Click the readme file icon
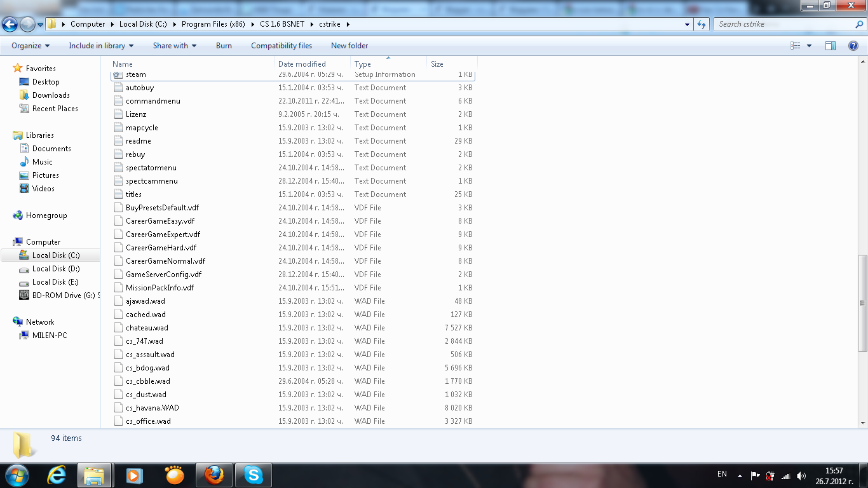The height and width of the screenshot is (488, 868). pos(118,141)
